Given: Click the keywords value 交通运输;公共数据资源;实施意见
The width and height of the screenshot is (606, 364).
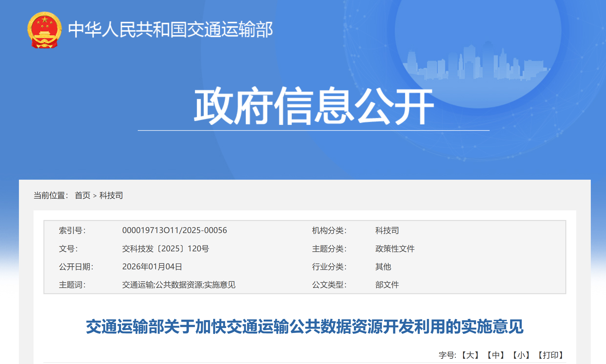Looking at the screenshot, I should pyautogui.click(x=179, y=285).
